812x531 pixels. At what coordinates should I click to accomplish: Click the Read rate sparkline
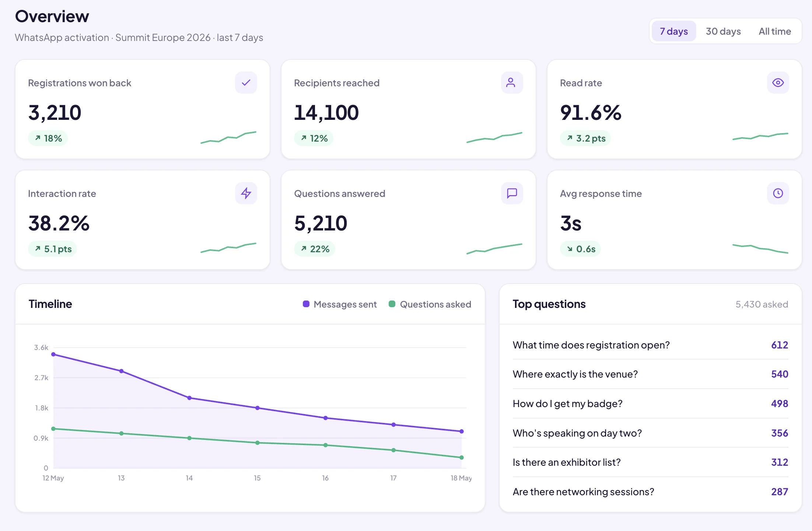760,136
